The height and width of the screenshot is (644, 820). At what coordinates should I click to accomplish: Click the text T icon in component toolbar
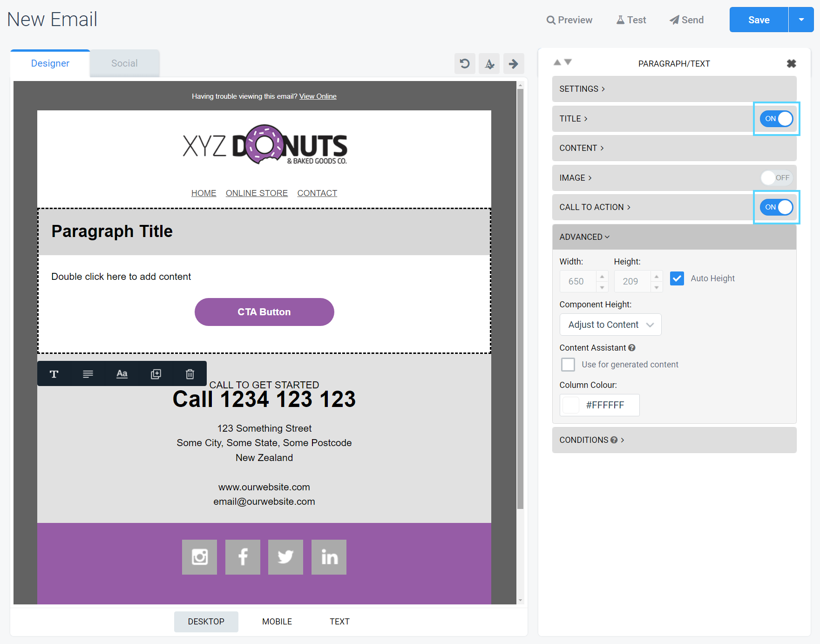tap(54, 374)
